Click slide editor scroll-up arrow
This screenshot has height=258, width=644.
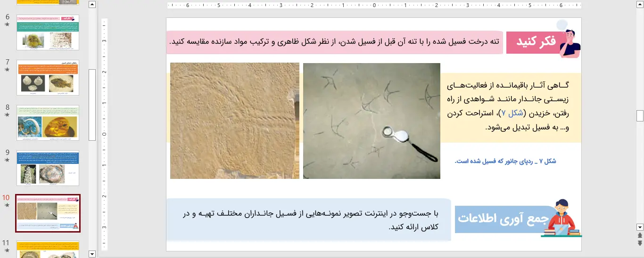(640, 5)
